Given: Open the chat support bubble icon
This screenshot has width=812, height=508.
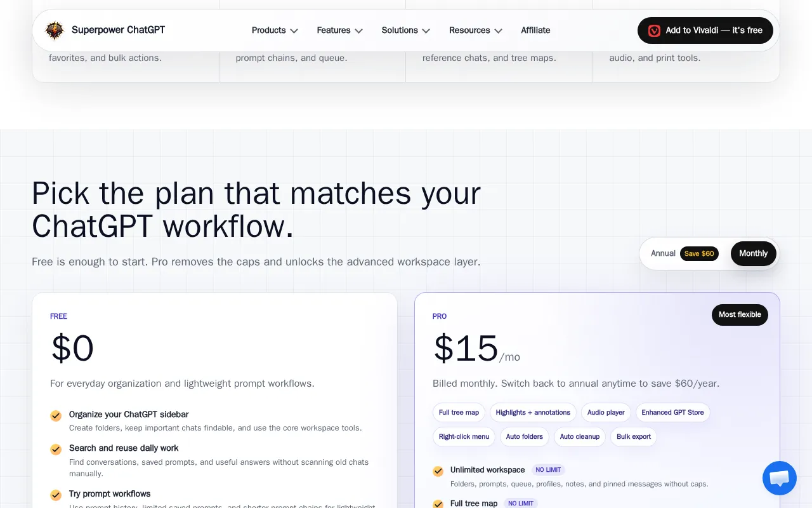Looking at the screenshot, I should [x=779, y=478].
